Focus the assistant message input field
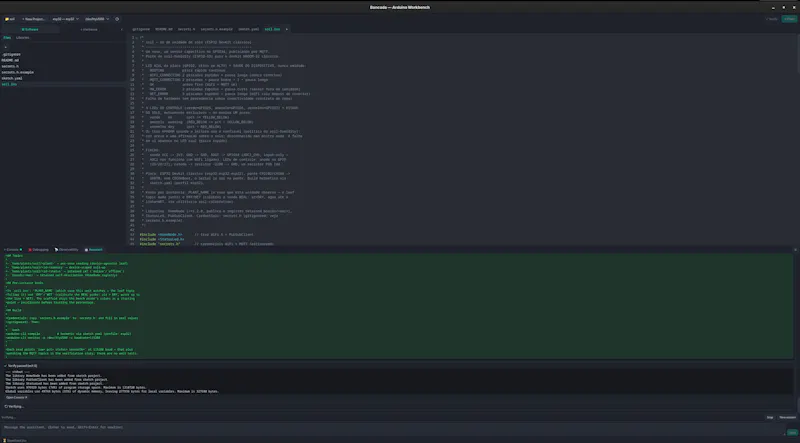This screenshot has width=800, height=443. coord(393,428)
